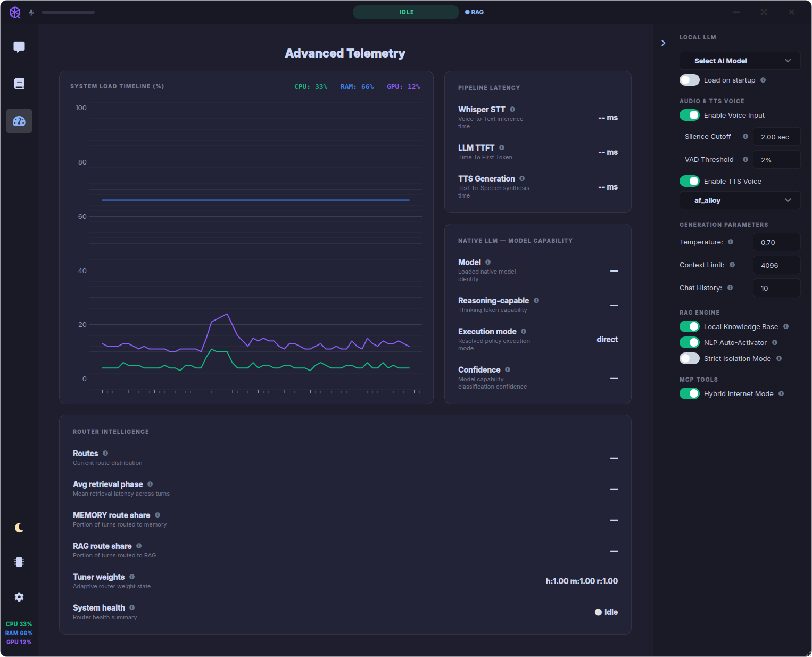Open settings gear in sidebar

click(x=19, y=597)
